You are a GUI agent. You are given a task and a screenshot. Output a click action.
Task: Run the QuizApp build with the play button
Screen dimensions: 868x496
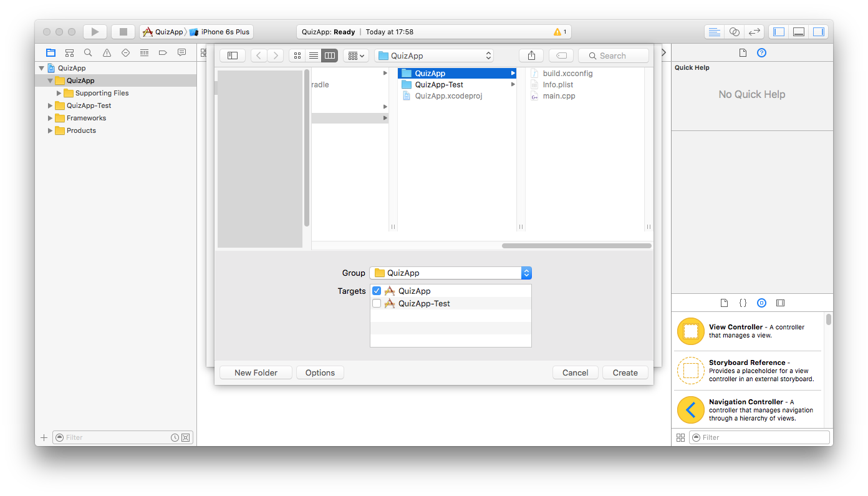coord(95,32)
